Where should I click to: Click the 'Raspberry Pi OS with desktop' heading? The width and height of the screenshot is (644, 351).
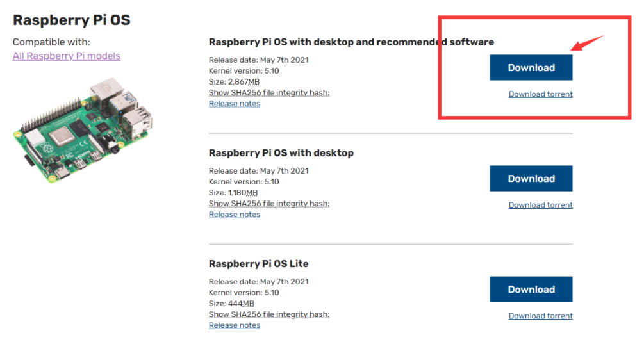pyautogui.click(x=281, y=153)
